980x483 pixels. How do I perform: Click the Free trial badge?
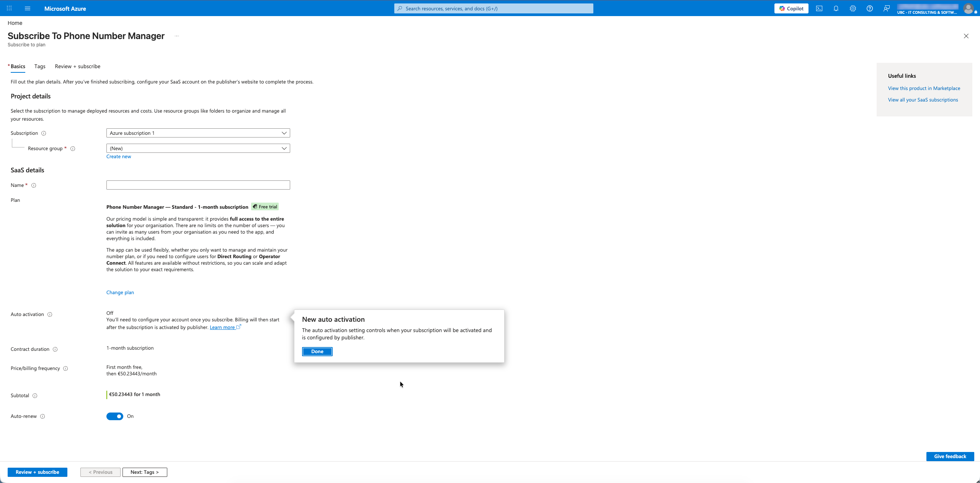pyautogui.click(x=265, y=207)
